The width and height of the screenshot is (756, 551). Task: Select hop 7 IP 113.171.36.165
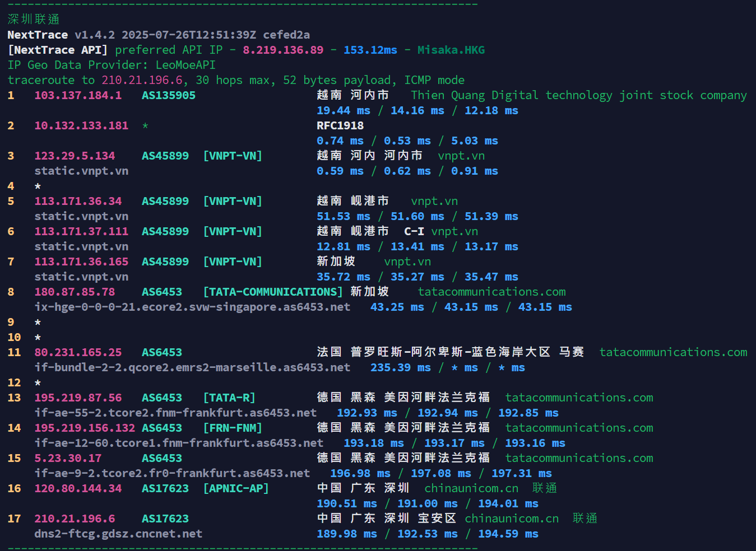[81, 262]
